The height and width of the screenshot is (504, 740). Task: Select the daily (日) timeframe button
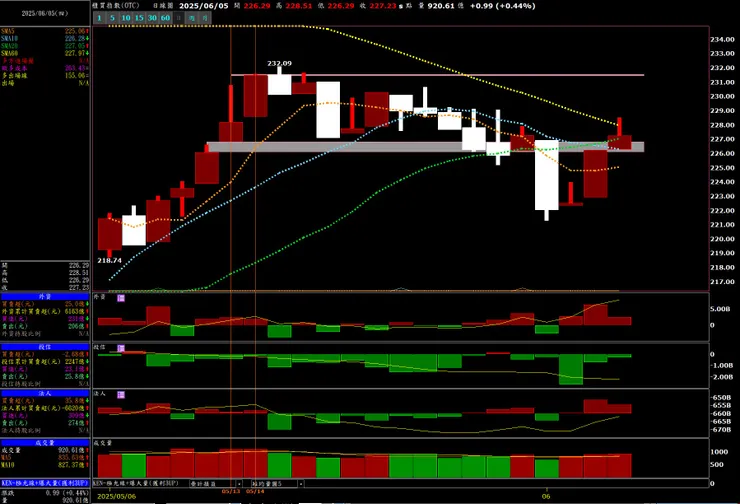tap(178, 18)
